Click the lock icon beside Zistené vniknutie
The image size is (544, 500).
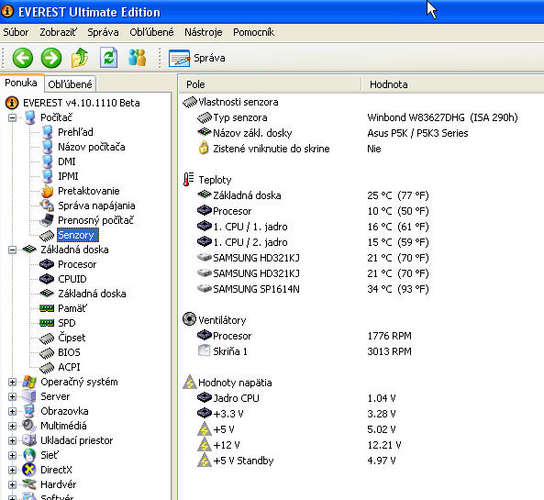tap(204, 148)
